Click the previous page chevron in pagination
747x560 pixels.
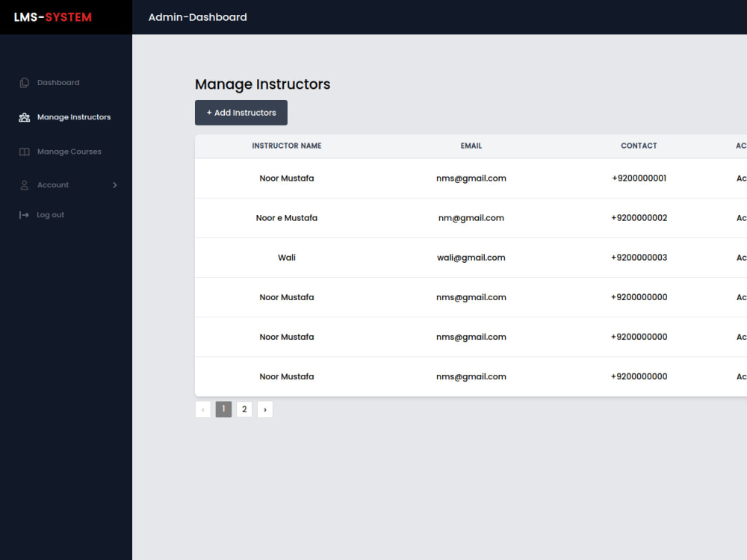pyautogui.click(x=202, y=408)
